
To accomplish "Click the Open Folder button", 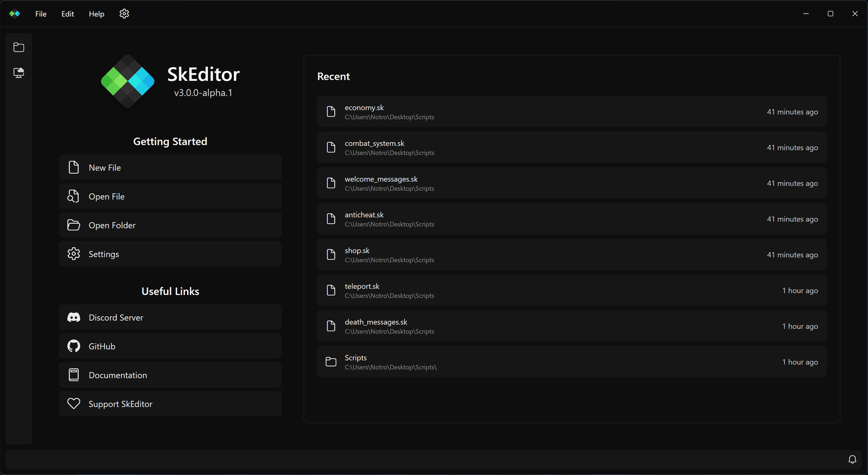I will coord(170,225).
